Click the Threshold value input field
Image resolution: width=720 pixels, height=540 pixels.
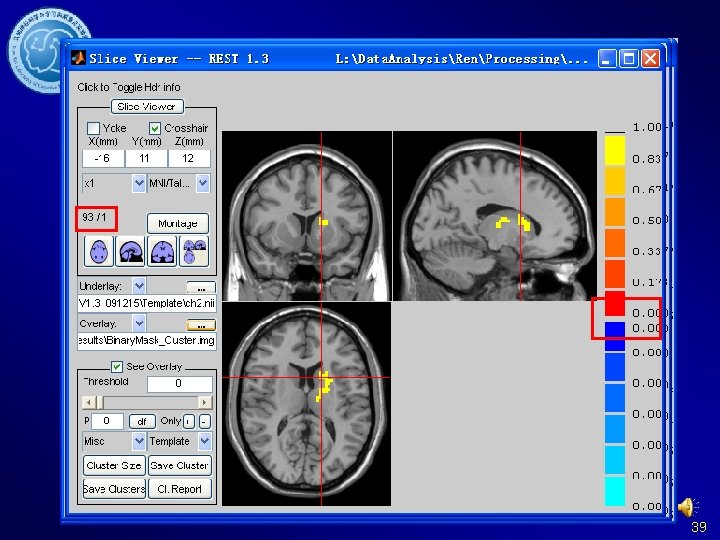179,384
